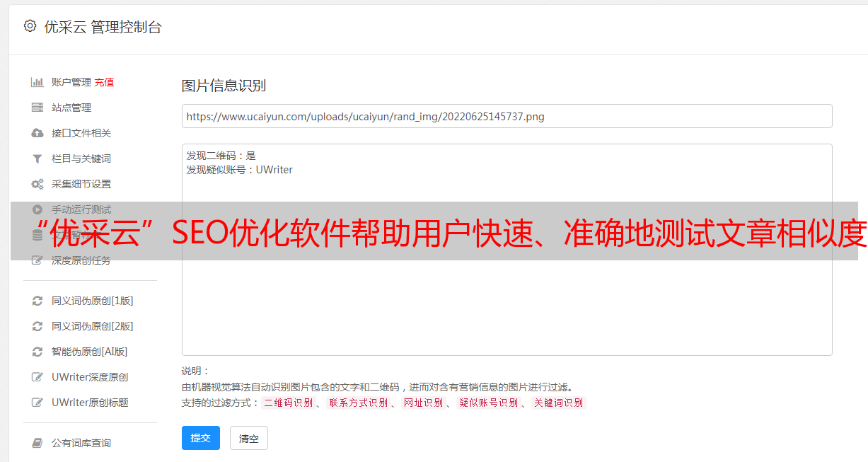Viewport: 868px width, 462px height.
Task: Select the 联系方式识别 filter tag
Action: 358,403
